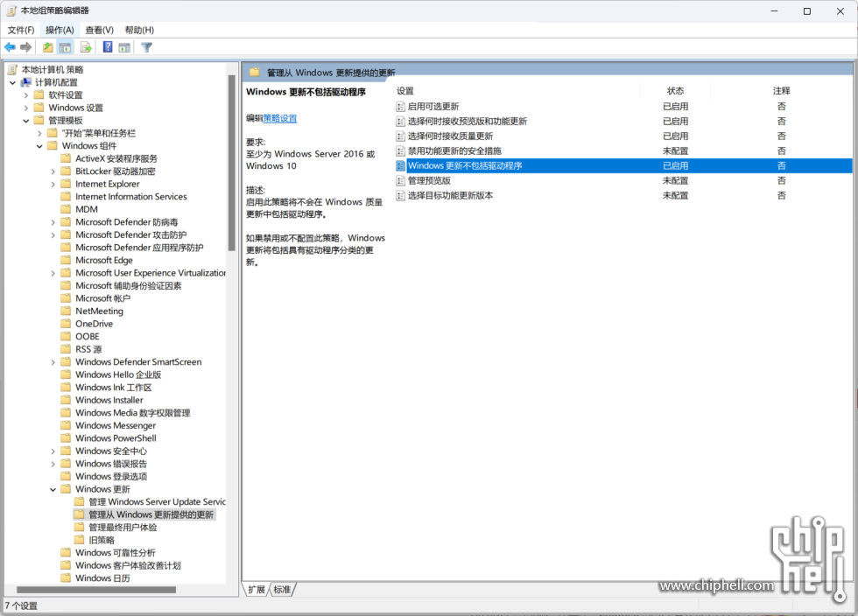Click folder icon next to 管理最终用户体验
Viewport: 858px width, 616px height.
pos(80,528)
